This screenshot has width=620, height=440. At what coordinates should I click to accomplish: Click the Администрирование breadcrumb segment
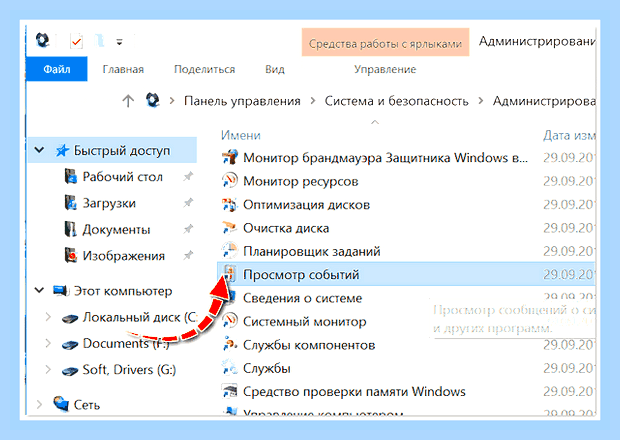[544, 101]
